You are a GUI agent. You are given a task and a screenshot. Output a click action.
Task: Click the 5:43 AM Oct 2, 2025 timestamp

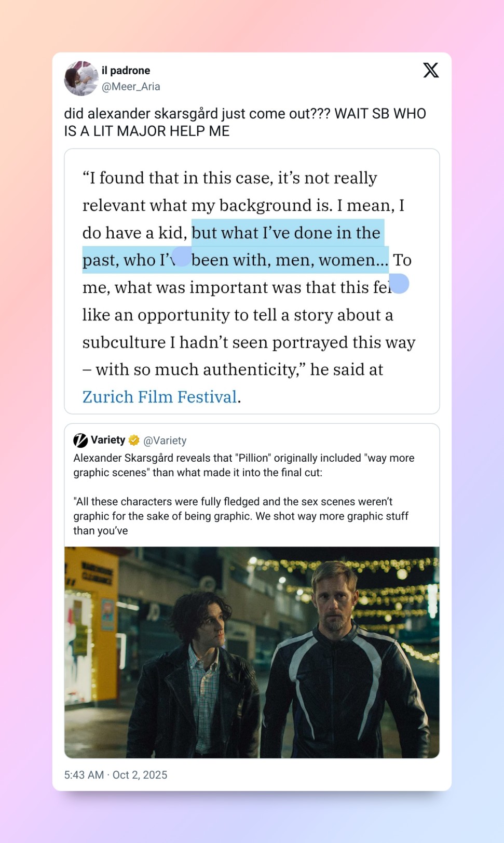pyautogui.click(x=116, y=775)
